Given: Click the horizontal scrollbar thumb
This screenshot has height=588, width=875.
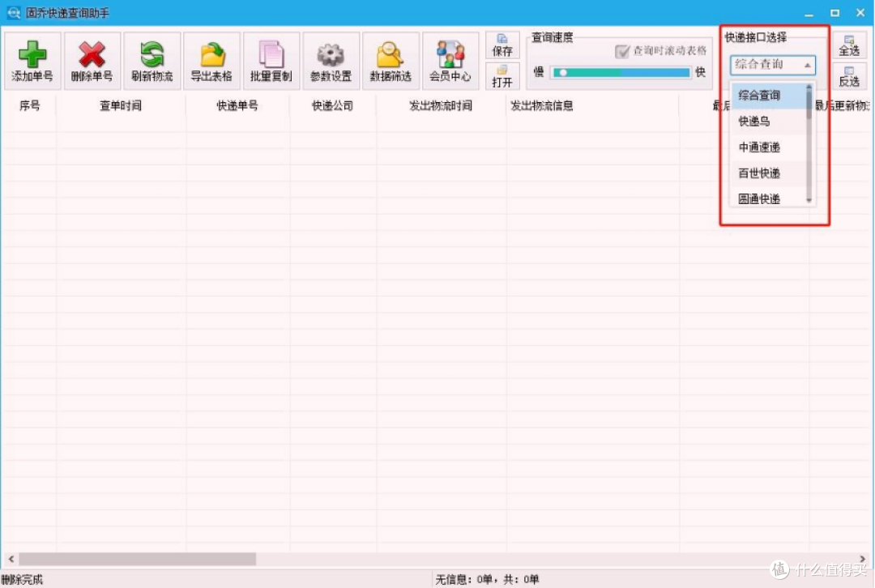Looking at the screenshot, I should 137,558.
